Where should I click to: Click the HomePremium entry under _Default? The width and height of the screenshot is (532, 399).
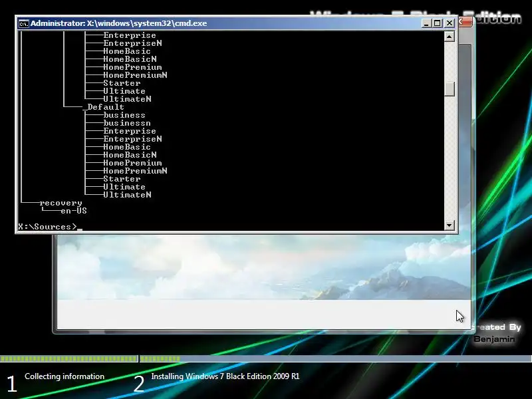click(132, 163)
